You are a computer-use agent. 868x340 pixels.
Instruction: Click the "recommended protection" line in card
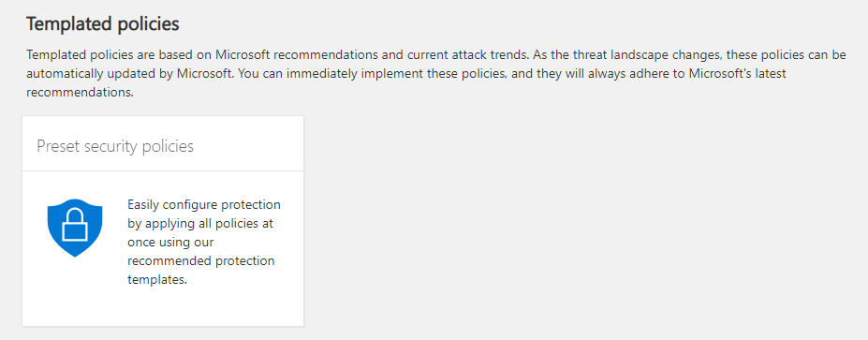(201, 260)
